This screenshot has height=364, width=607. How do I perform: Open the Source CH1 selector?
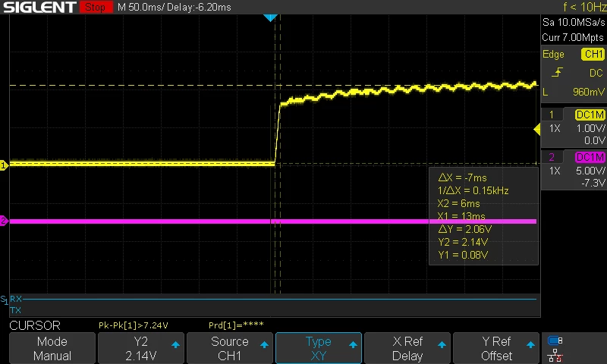click(230, 348)
